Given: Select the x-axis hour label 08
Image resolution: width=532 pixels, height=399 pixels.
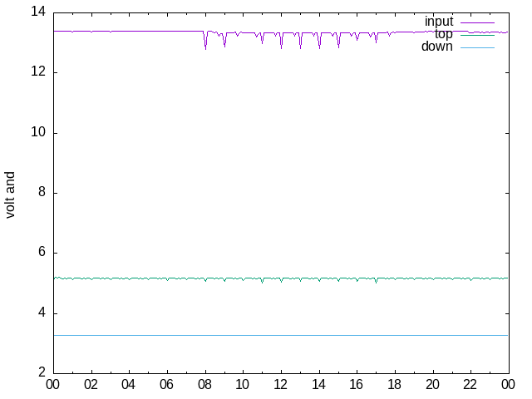Looking at the screenshot, I should (x=204, y=386).
